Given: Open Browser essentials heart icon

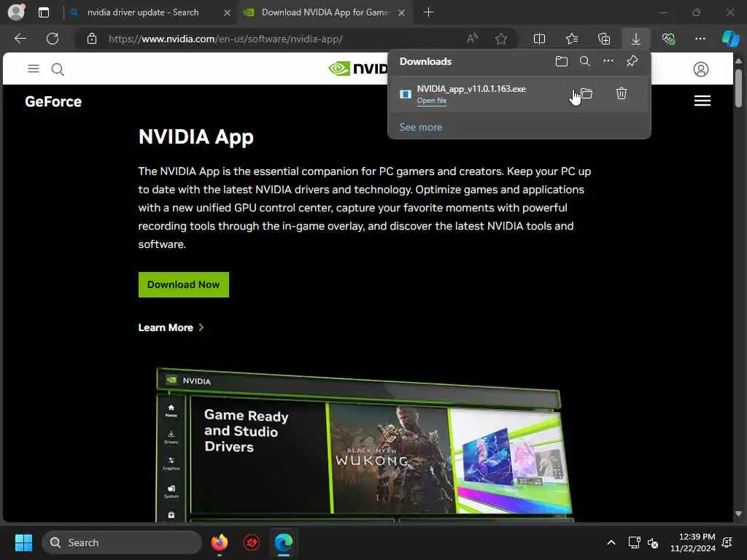Looking at the screenshot, I should (x=668, y=39).
